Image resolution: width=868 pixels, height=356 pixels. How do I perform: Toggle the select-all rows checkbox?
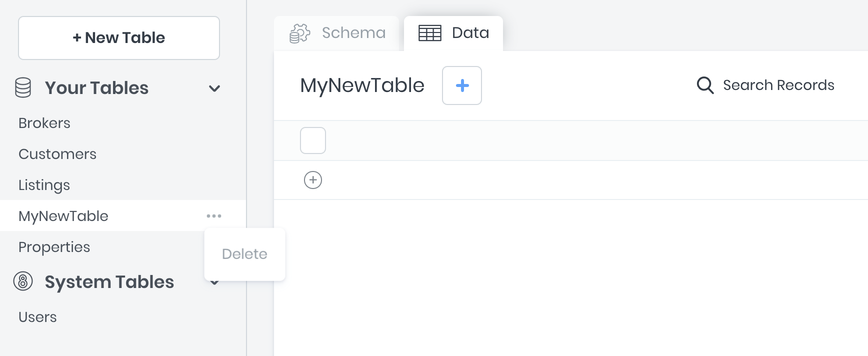pos(313,140)
